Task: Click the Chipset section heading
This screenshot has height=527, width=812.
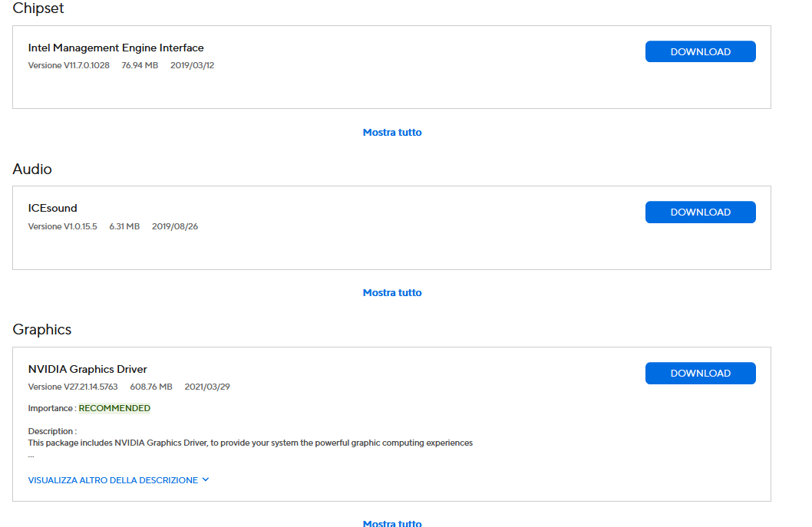Action: tap(38, 8)
